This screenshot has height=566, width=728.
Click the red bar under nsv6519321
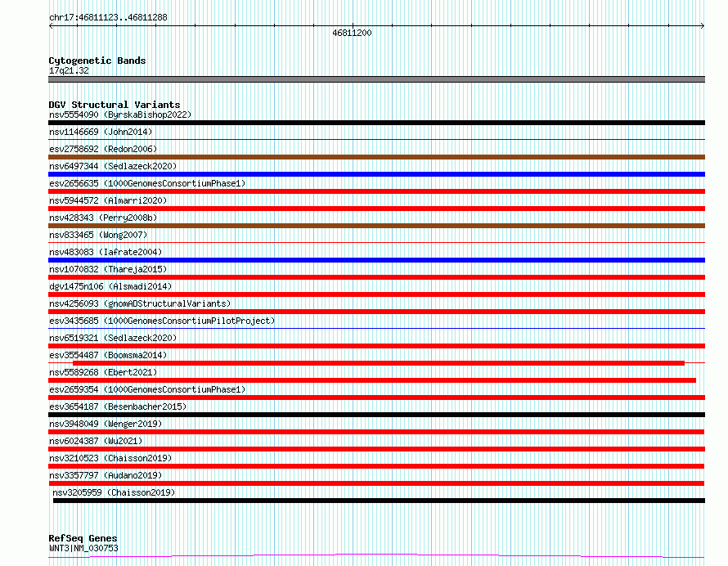[376, 346]
